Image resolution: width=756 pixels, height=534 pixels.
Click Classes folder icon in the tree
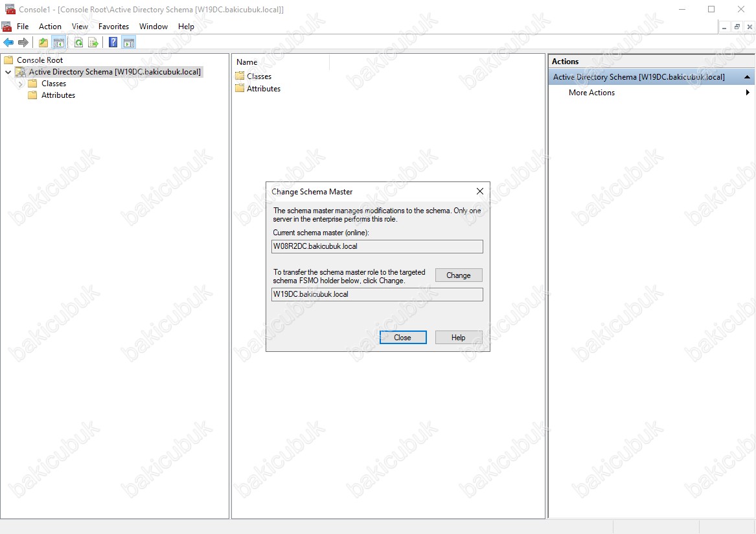pyautogui.click(x=32, y=84)
